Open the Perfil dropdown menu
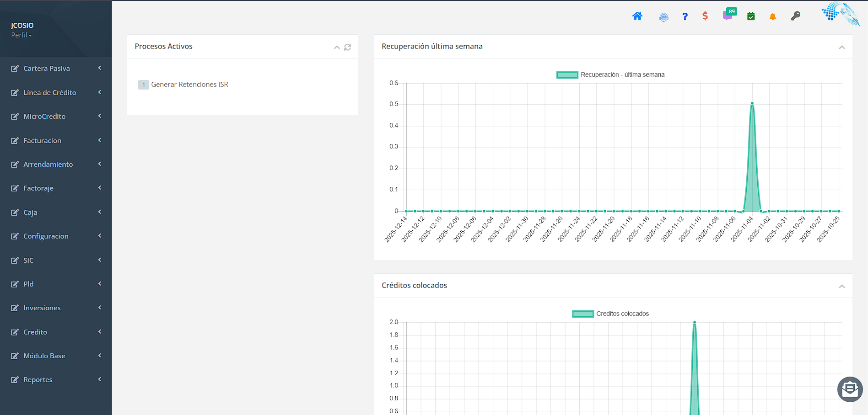 [21, 35]
